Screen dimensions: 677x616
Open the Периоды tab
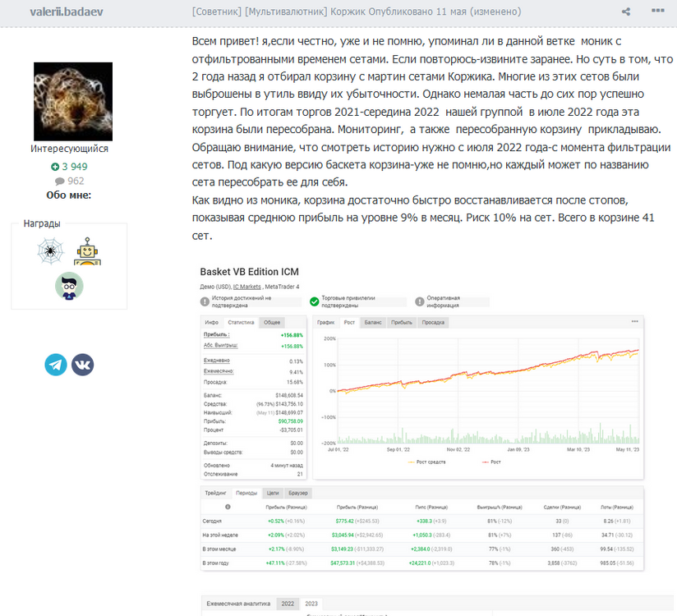point(246,493)
